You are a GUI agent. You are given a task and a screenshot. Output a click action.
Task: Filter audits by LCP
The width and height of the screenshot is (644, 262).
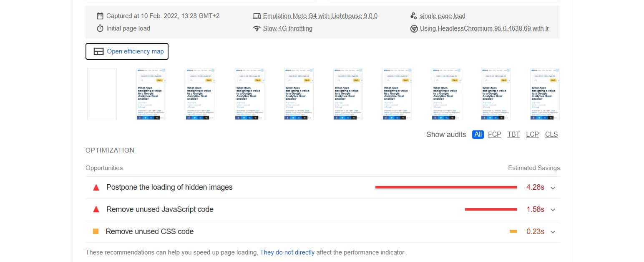pos(532,134)
